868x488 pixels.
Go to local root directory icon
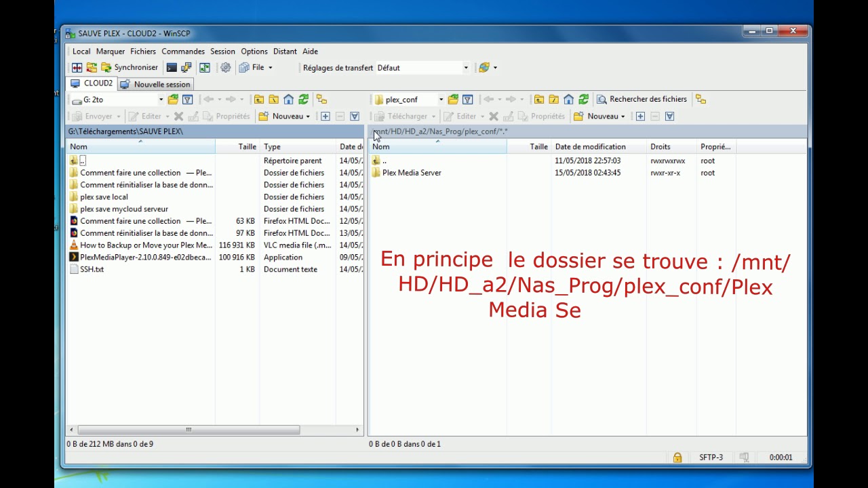click(274, 100)
